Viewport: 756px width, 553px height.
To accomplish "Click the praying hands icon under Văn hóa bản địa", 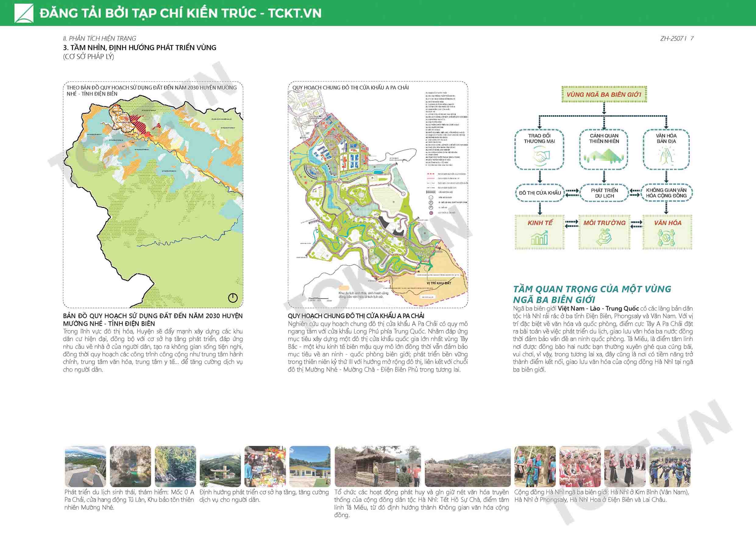I will point(666,156).
